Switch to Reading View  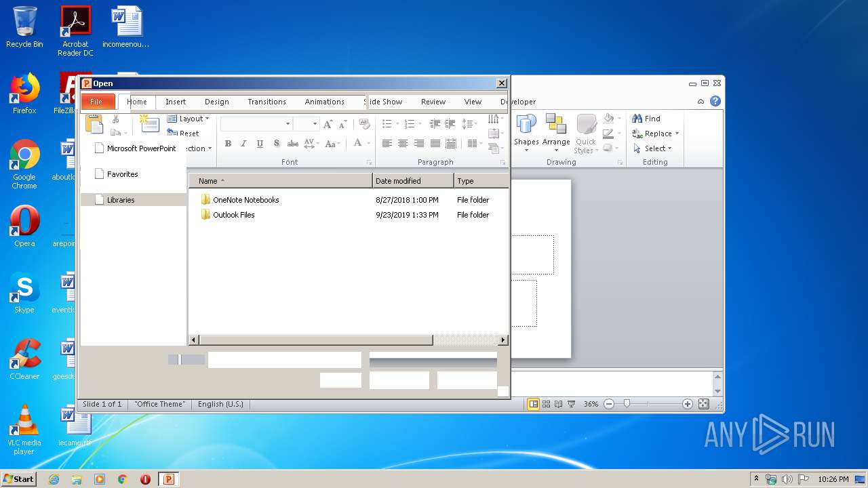point(559,404)
